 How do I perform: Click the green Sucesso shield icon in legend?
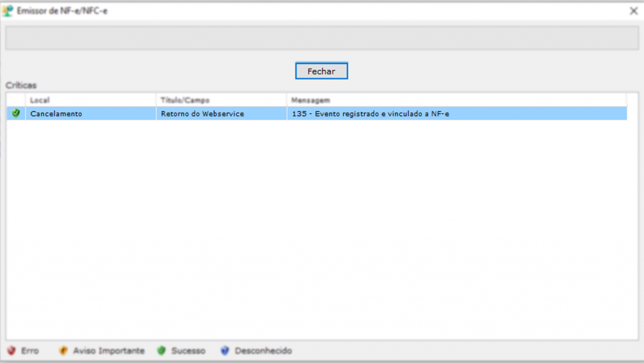[x=162, y=351]
